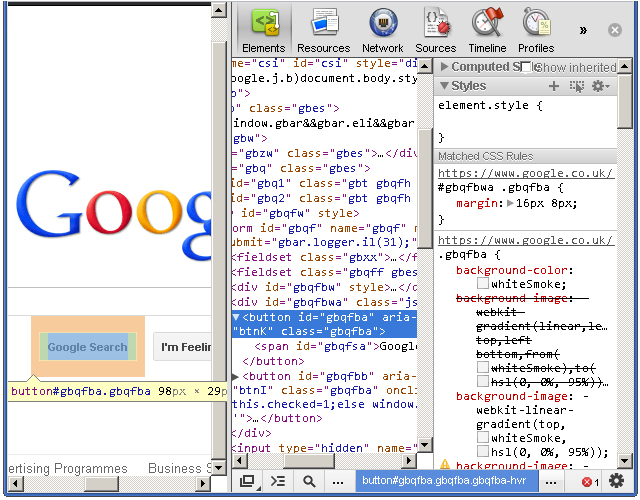The height and width of the screenshot is (500, 640).
Task: Collapse the Styles section
Action: tap(444, 86)
